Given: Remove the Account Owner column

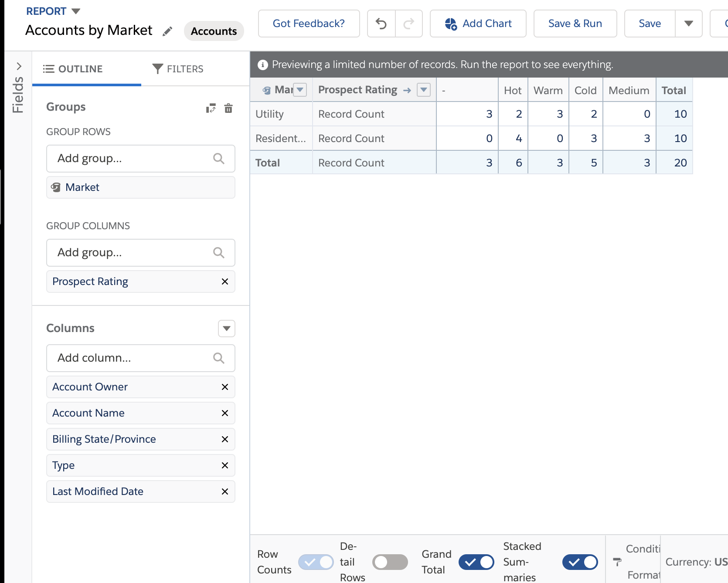Looking at the screenshot, I should (x=225, y=387).
